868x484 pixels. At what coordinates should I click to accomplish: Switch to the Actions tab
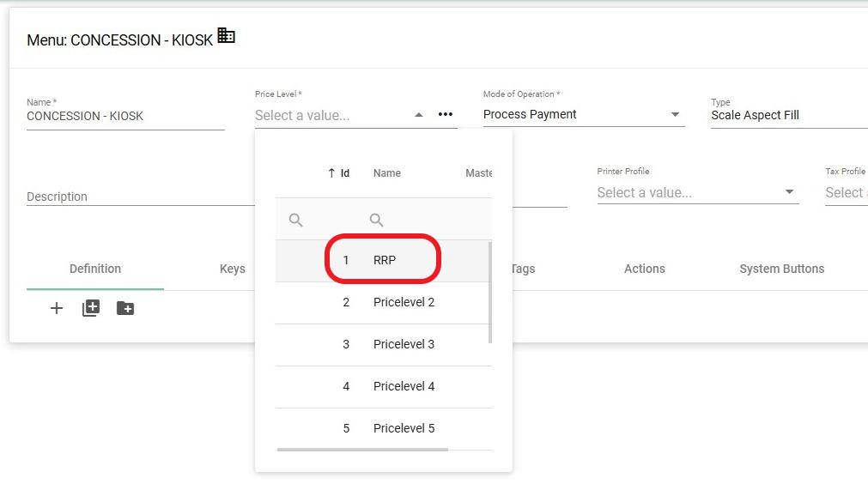click(644, 269)
